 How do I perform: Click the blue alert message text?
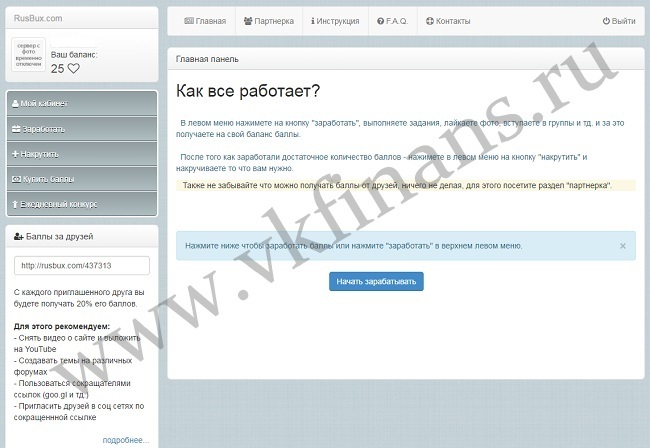(x=354, y=246)
